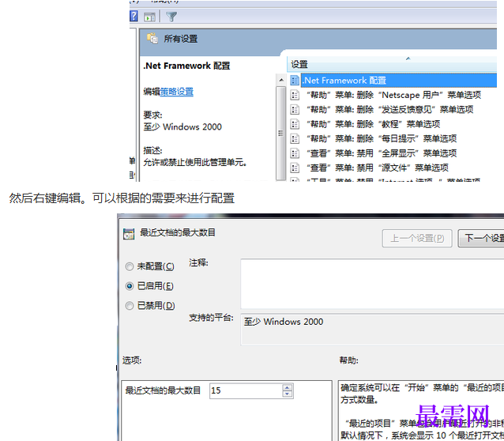Click the 上一个设置(P) button
The width and height of the screenshot is (504, 441).
417,239
